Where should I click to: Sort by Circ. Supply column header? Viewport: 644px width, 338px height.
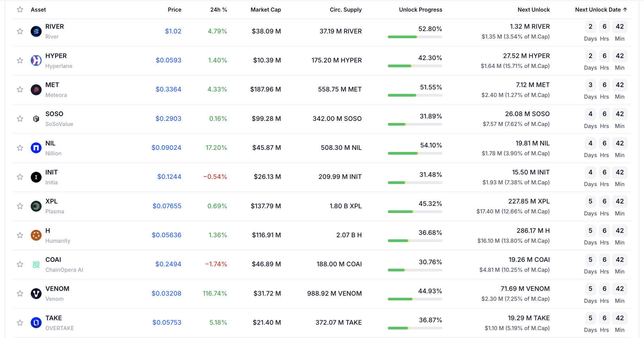pyautogui.click(x=346, y=10)
